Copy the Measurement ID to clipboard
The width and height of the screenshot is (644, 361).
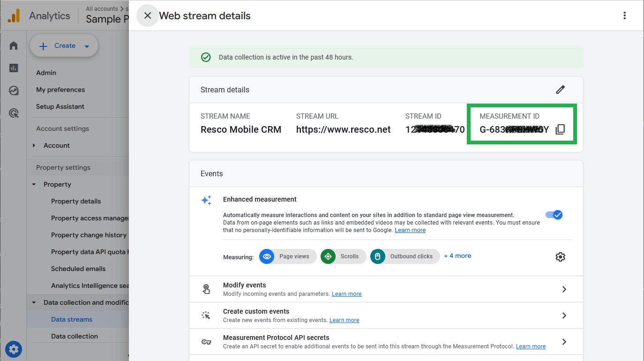tap(560, 130)
